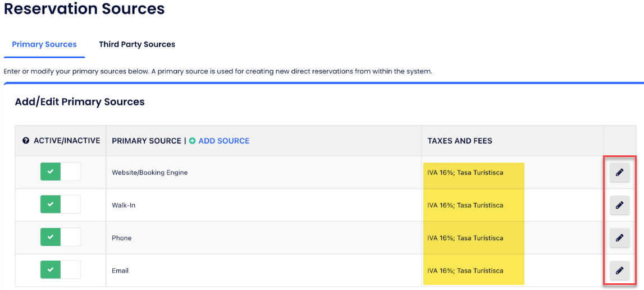Edit the Website/Booking Engine source with pencil icon
This screenshot has width=644, height=290.
pos(619,173)
